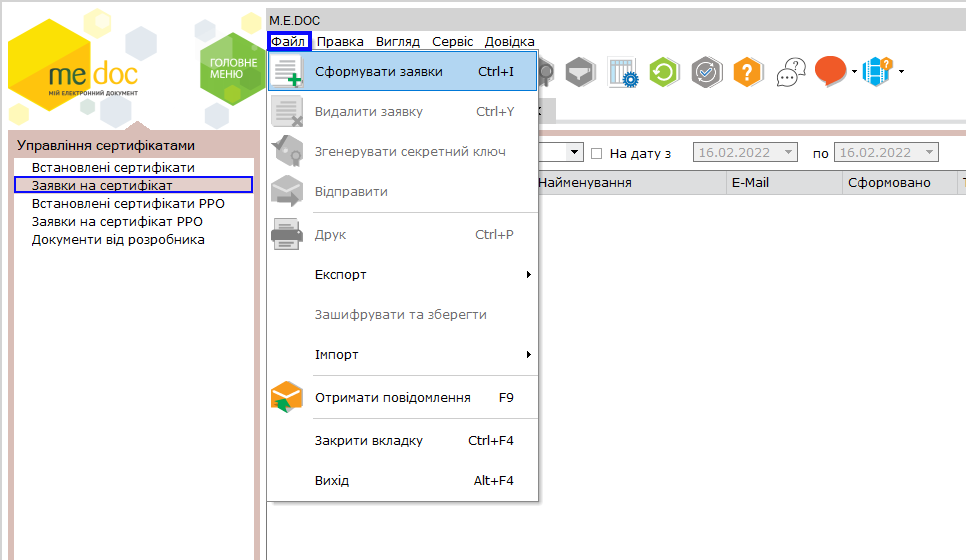Choose Отримати повідомлення menu entry

coord(403,397)
